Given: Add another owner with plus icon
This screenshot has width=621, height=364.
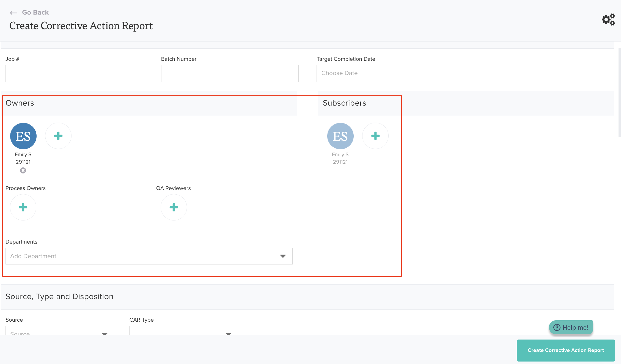Looking at the screenshot, I should click(58, 136).
